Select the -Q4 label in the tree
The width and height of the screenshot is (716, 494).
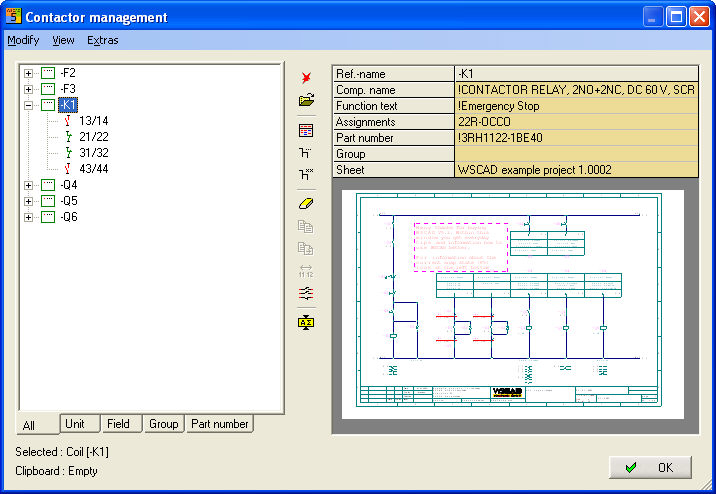click(x=69, y=185)
